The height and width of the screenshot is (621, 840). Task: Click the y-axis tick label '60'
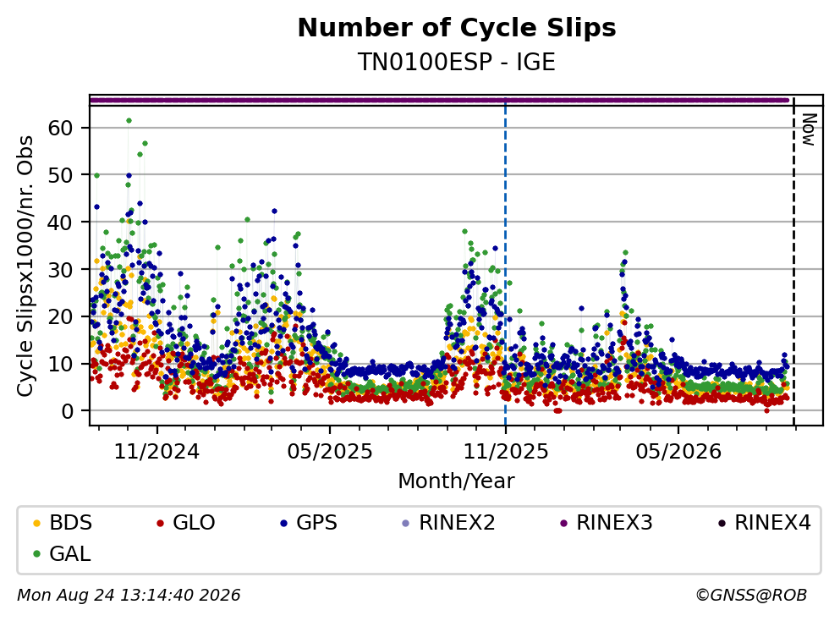(61, 128)
